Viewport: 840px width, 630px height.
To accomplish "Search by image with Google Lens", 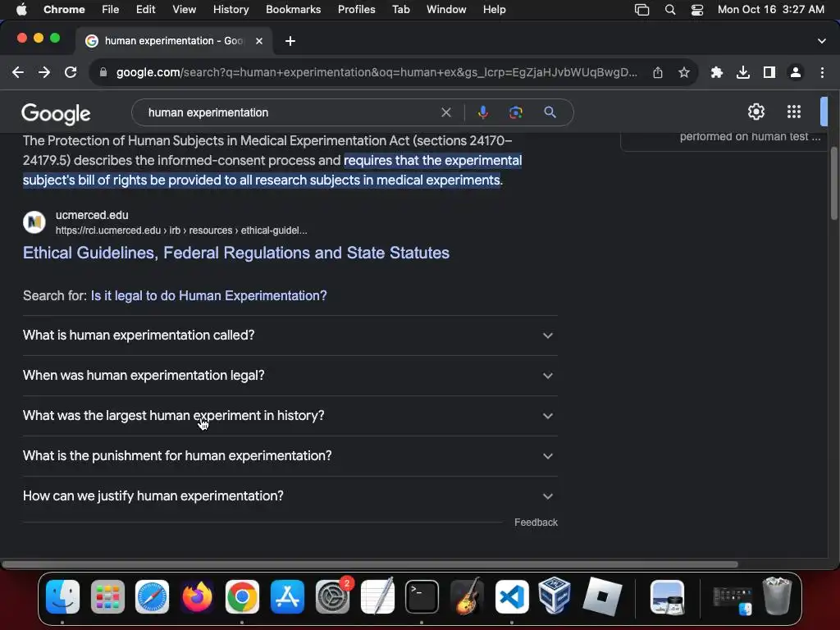I will (x=515, y=112).
